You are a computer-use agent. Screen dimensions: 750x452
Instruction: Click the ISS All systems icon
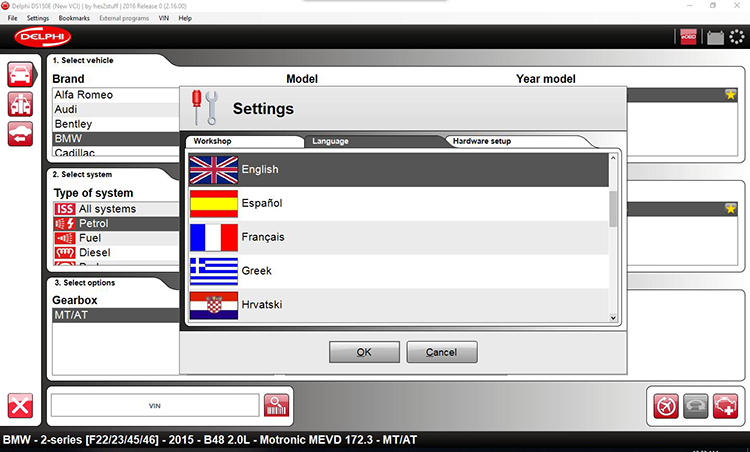(65, 209)
